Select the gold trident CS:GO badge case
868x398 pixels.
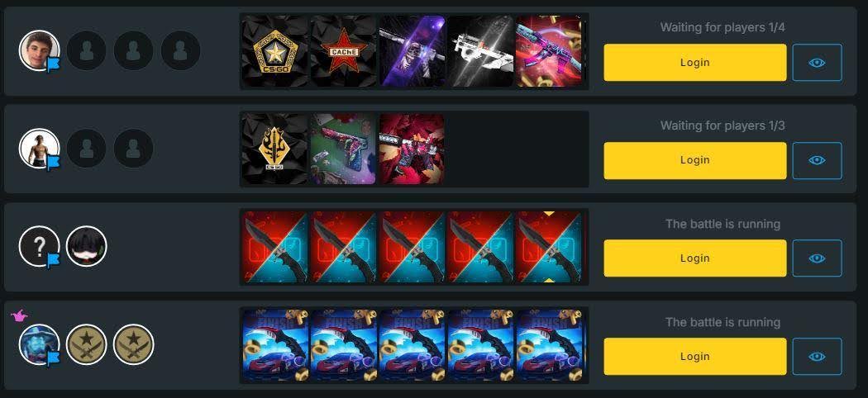point(274,149)
